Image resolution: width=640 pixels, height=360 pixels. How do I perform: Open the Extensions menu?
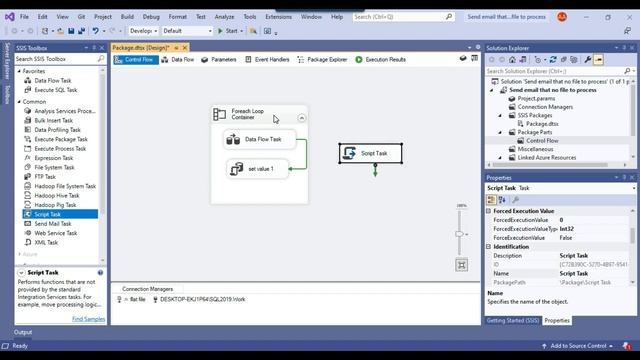point(278,17)
